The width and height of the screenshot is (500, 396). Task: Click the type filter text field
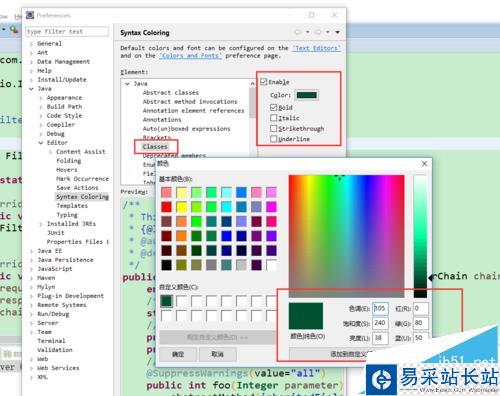click(67, 32)
